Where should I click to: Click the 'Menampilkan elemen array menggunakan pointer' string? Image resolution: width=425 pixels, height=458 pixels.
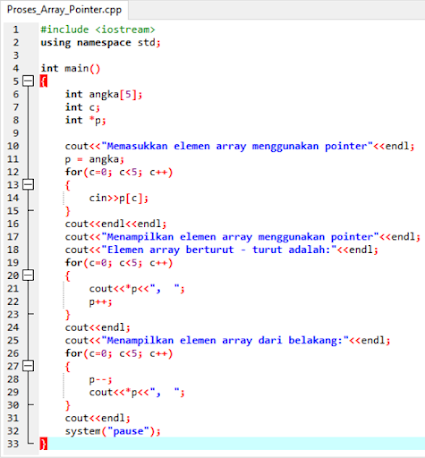pyautogui.click(x=240, y=237)
